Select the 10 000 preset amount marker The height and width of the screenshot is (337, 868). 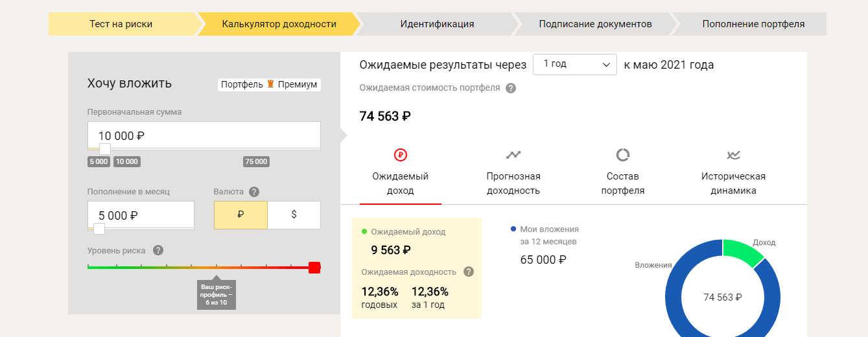tap(127, 161)
